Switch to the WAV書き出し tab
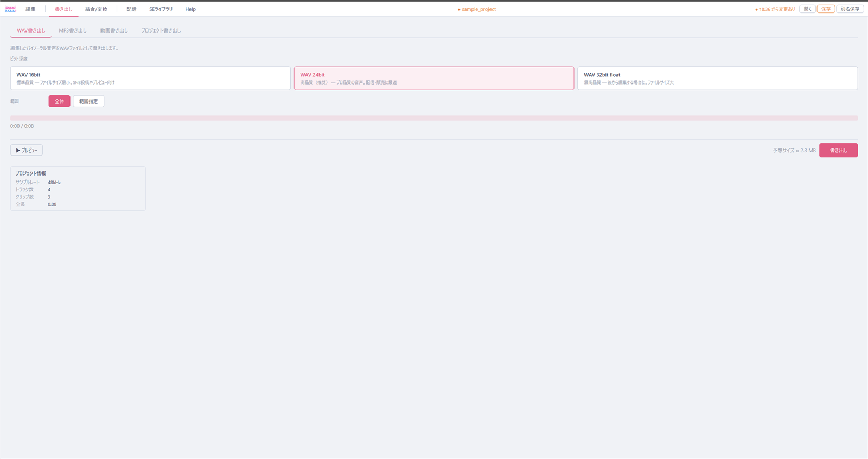Viewport: 868px width, 459px height. tap(31, 30)
